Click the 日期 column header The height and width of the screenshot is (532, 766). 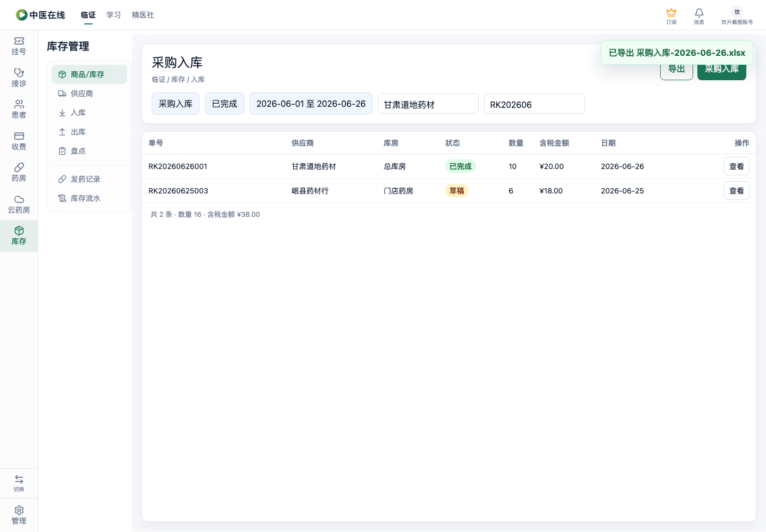[609, 143]
